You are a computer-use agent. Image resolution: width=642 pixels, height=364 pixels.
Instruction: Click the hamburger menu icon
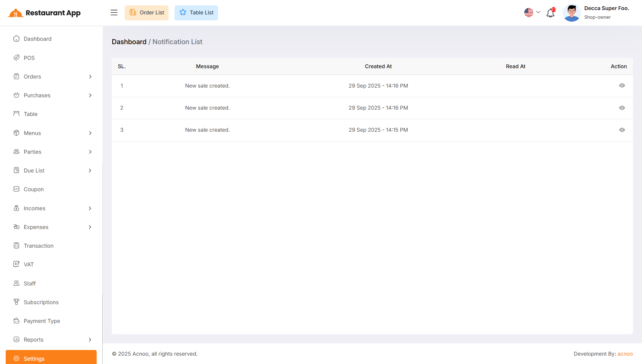coord(114,13)
